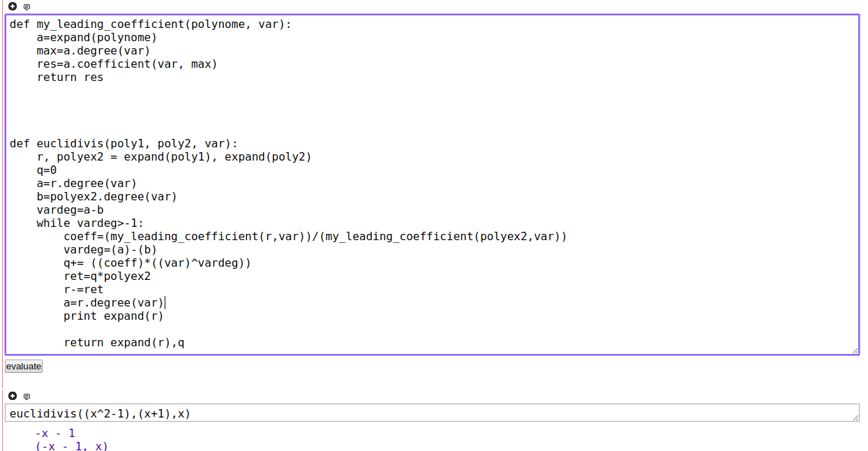
Task: Click the insert-new-cell plus icon above first cell
Action: (x=13, y=7)
